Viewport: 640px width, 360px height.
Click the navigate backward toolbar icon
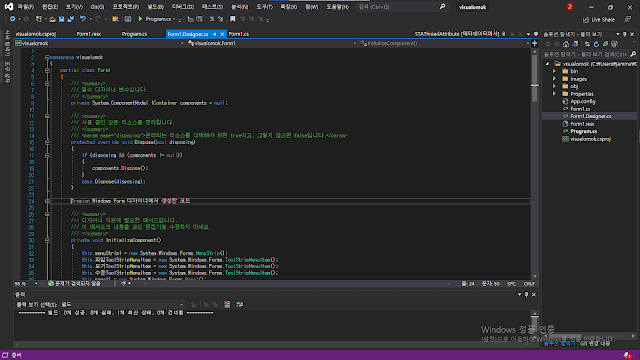[x=13, y=19]
